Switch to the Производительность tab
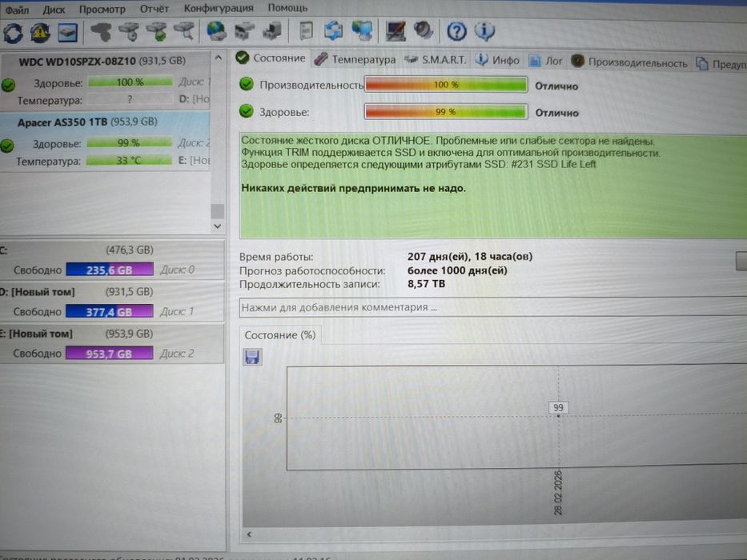The width and height of the screenshot is (747, 560). 630,62
